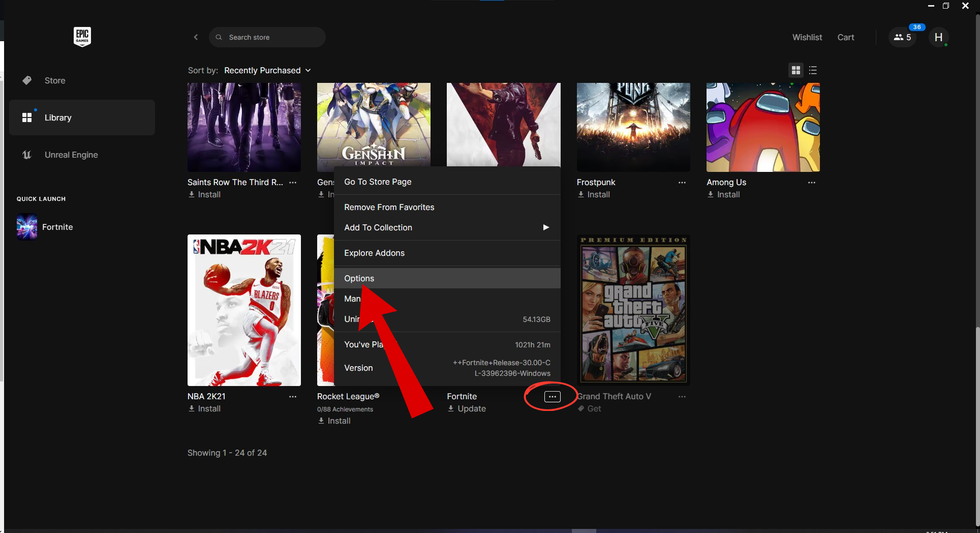Open Saints Row The Third options menu

click(x=293, y=182)
